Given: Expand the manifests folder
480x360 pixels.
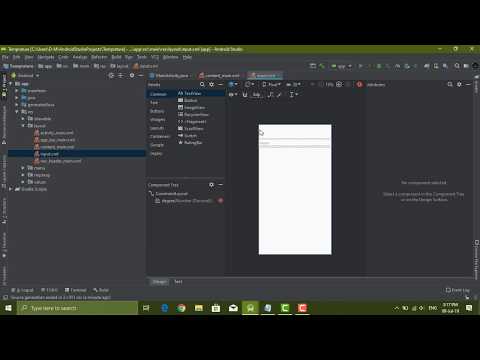Looking at the screenshot, I should pos(17,91).
